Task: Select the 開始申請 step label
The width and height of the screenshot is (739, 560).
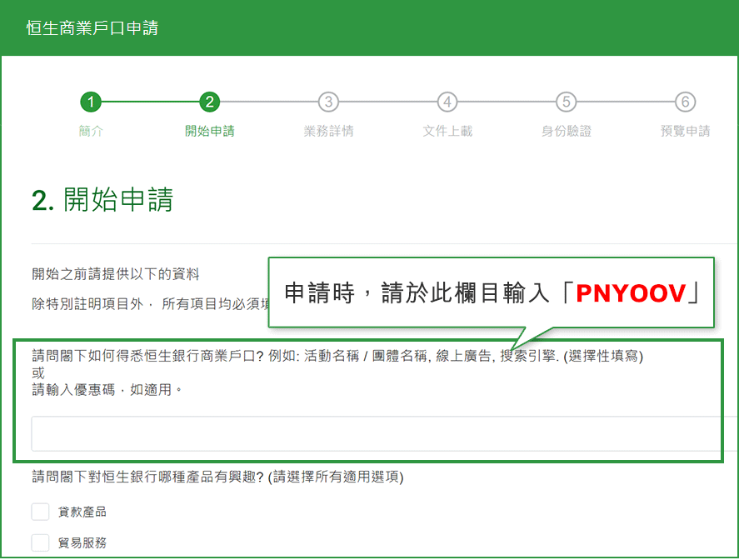Action: tap(210, 131)
